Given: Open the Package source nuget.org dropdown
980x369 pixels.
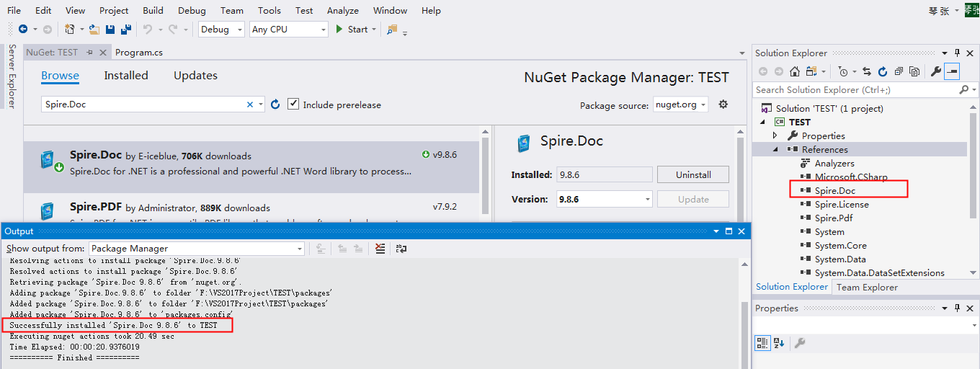Looking at the screenshot, I should (x=681, y=105).
